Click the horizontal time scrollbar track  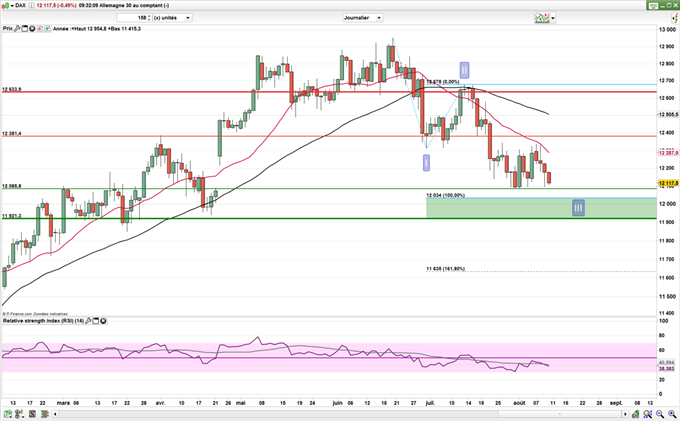pyautogui.click(x=340, y=414)
